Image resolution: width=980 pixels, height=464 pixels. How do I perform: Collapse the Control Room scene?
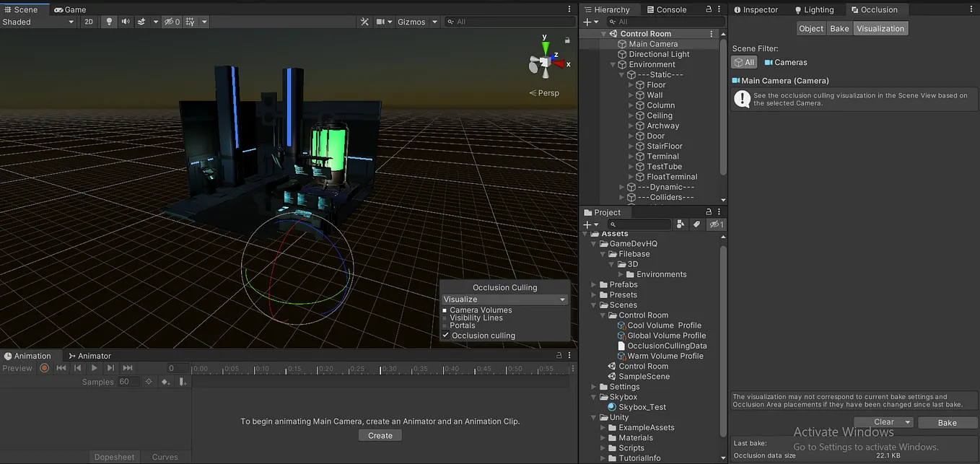[604, 34]
